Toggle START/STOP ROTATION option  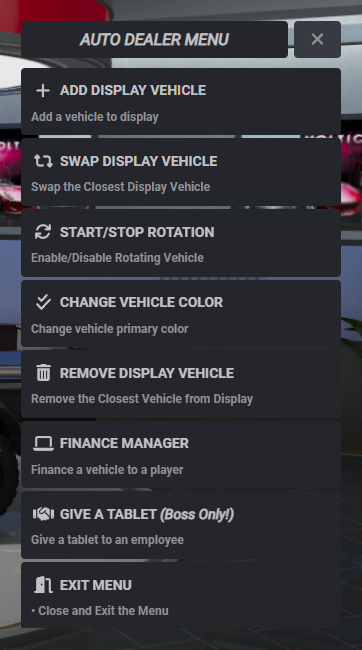pyautogui.click(x=181, y=243)
